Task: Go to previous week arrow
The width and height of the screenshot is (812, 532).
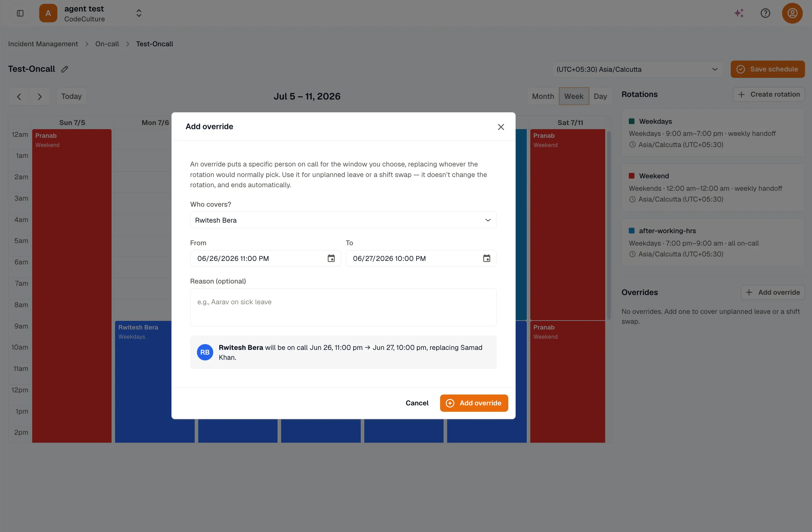Action: click(x=19, y=97)
